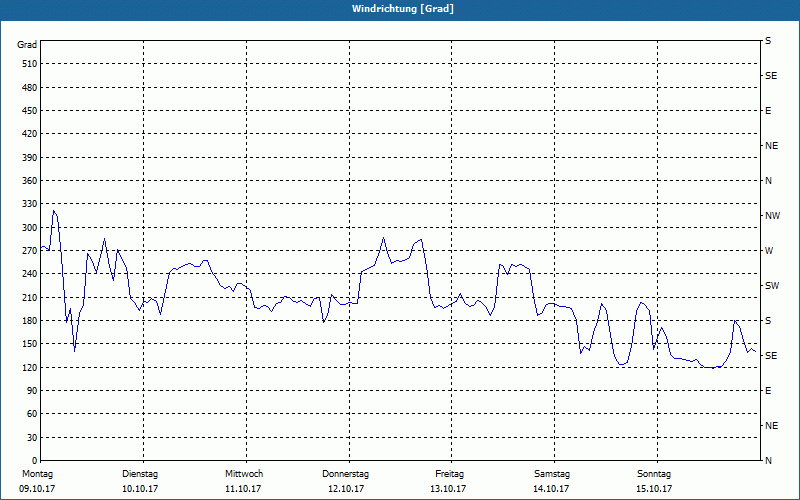
Task: Click the 120 value on left axis
Action: (29, 367)
